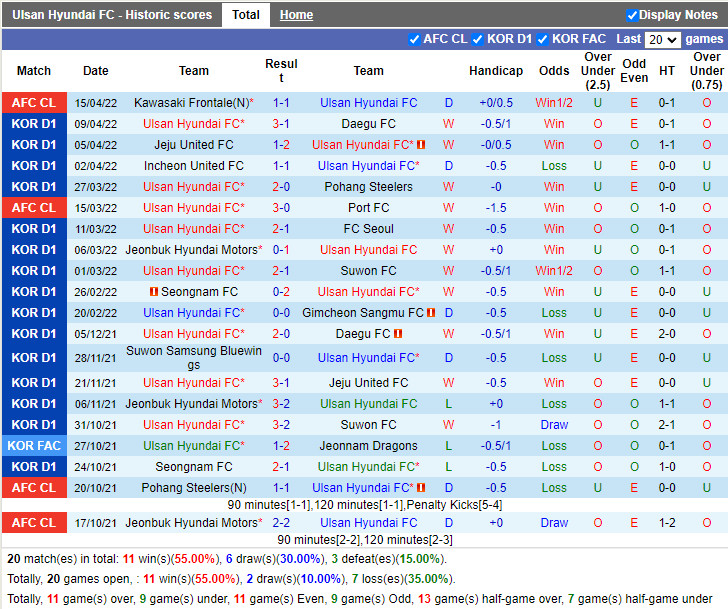This screenshot has width=728, height=609.
Task: Open the Kawasaki Frontale team link
Action: (x=190, y=103)
